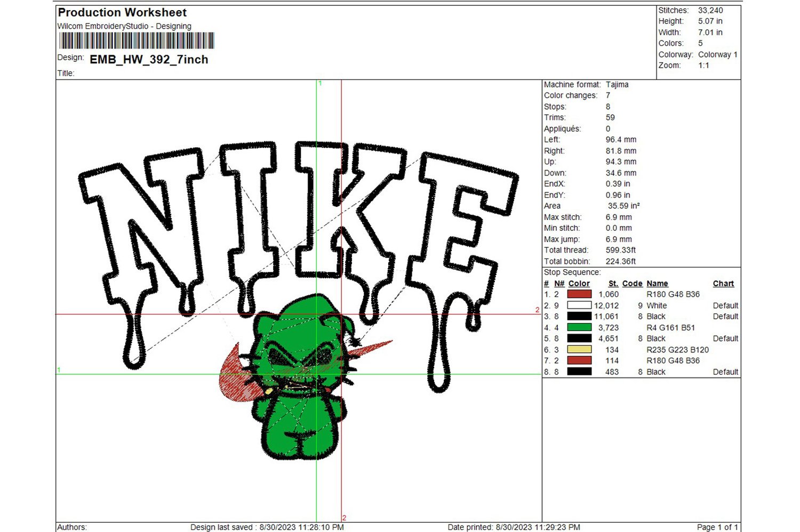Select the stitch count "1,060" in stop 1
The width and height of the screenshot is (800, 532).
pyautogui.click(x=609, y=294)
